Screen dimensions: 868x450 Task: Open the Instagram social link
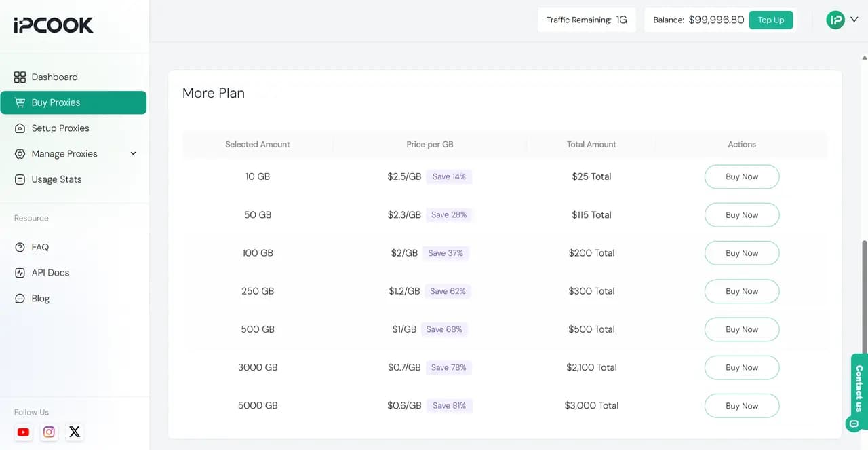(49, 432)
